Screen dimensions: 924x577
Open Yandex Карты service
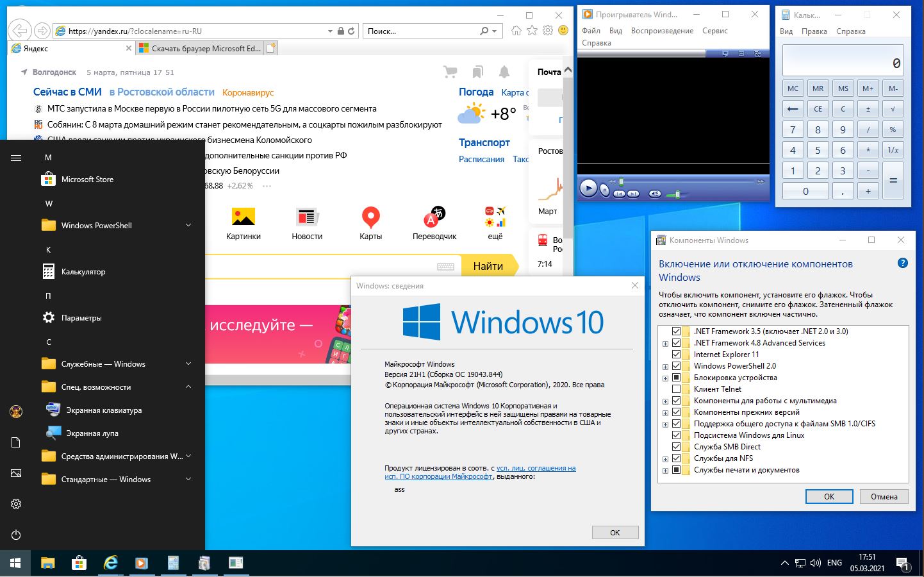pyautogui.click(x=370, y=224)
